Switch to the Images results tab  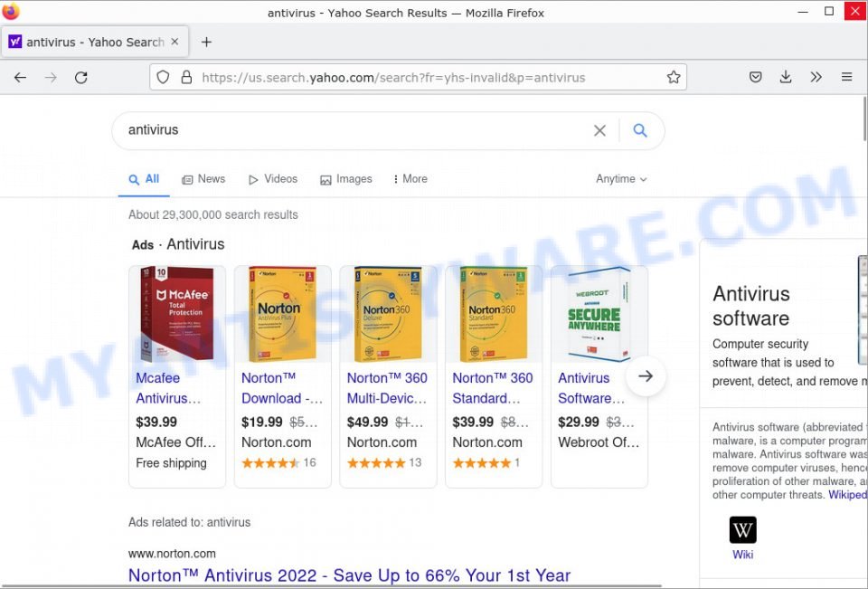346,179
